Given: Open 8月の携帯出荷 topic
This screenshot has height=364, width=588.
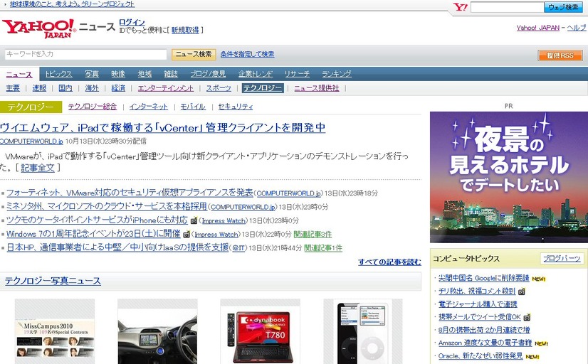Looking at the screenshot, I should 484,330.
